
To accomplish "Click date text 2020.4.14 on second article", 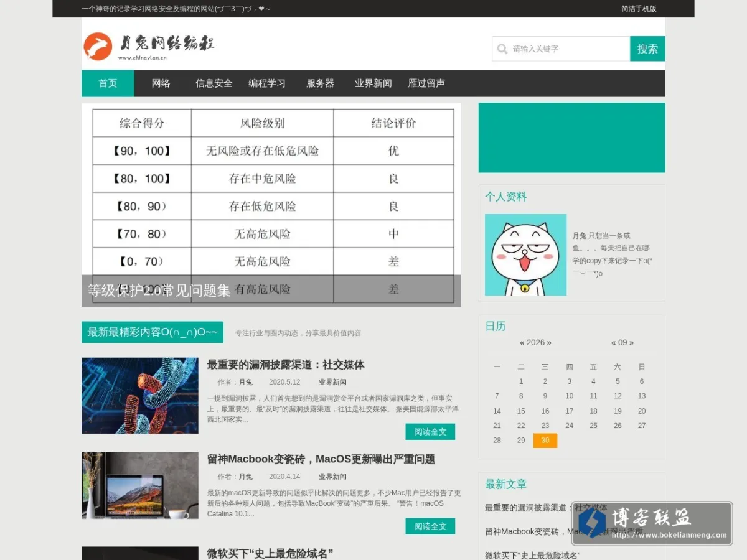I will click(x=284, y=477).
